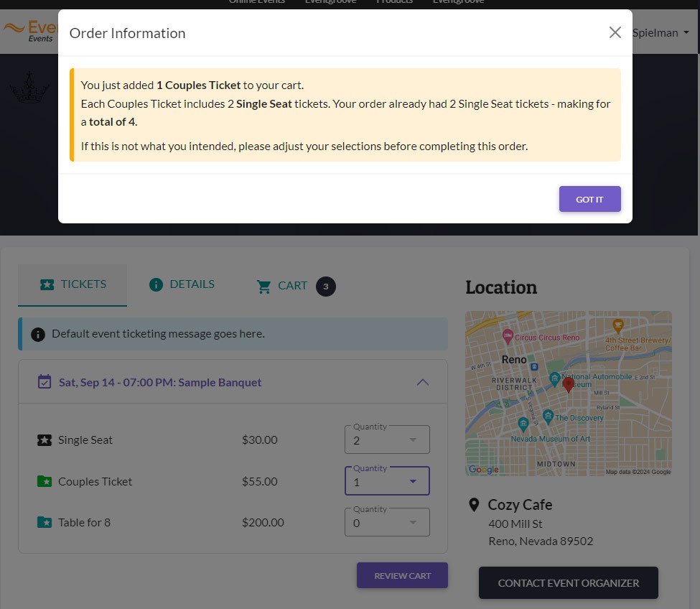700x609 pixels.
Task: Click the REVIEW CART button
Action: pyautogui.click(x=402, y=575)
